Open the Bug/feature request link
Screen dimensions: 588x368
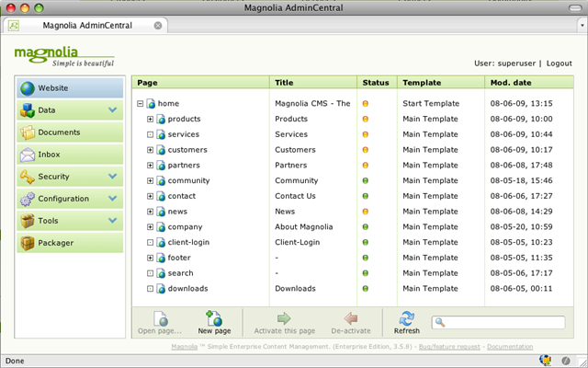click(449, 347)
